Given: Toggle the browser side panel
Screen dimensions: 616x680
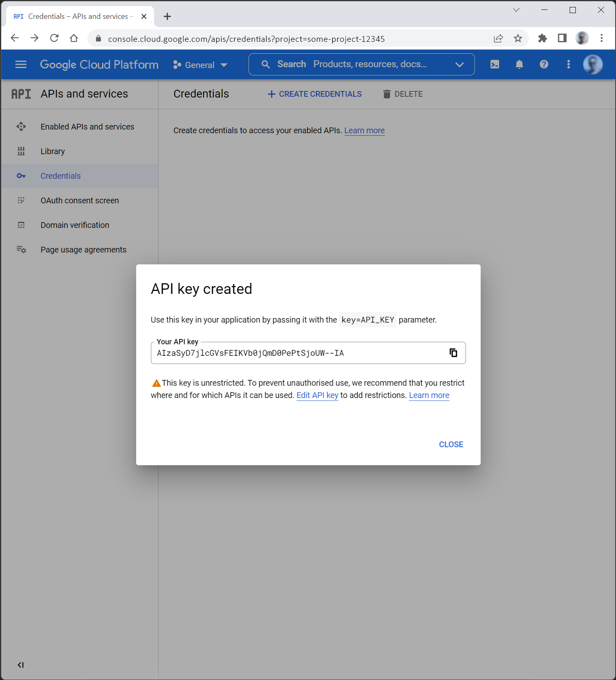Looking at the screenshot, I should [562, 39].
